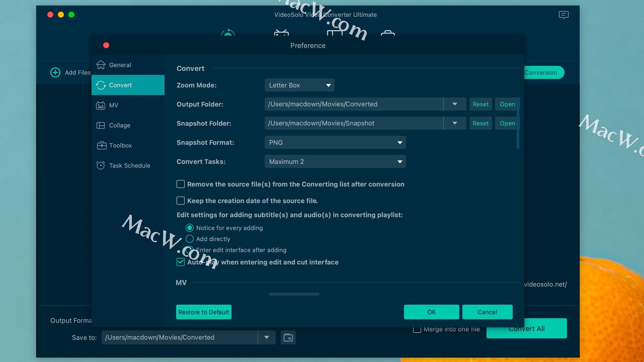This screenshot has width=644, height=362.
Task: Expand the Save to path dropdown in main window
Action: tap(267, 338)
